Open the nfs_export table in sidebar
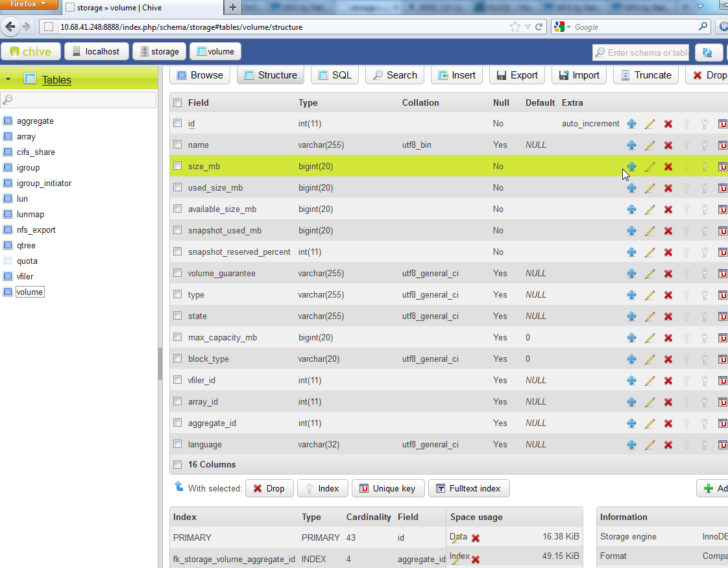Image resolution: width=728 pixels, height=568 pixels. tap(36, 230)
